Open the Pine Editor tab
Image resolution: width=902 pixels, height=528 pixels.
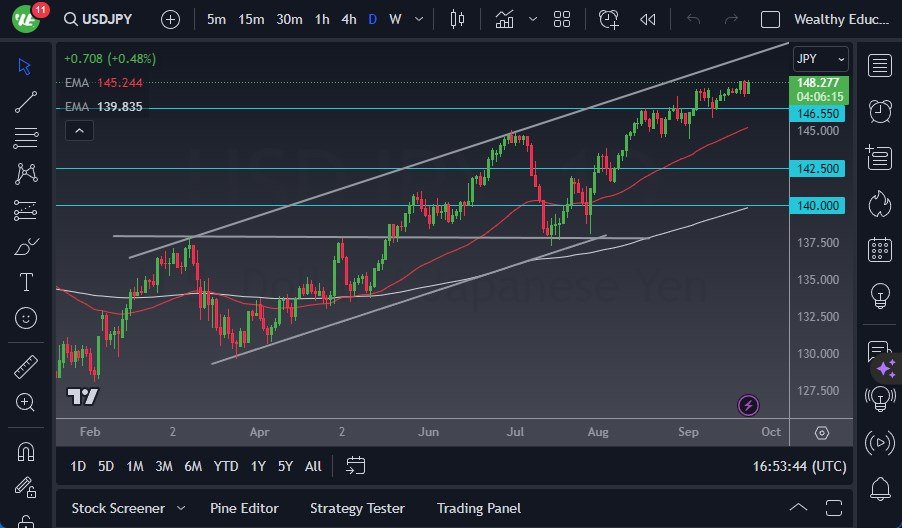tap(244, 508)
